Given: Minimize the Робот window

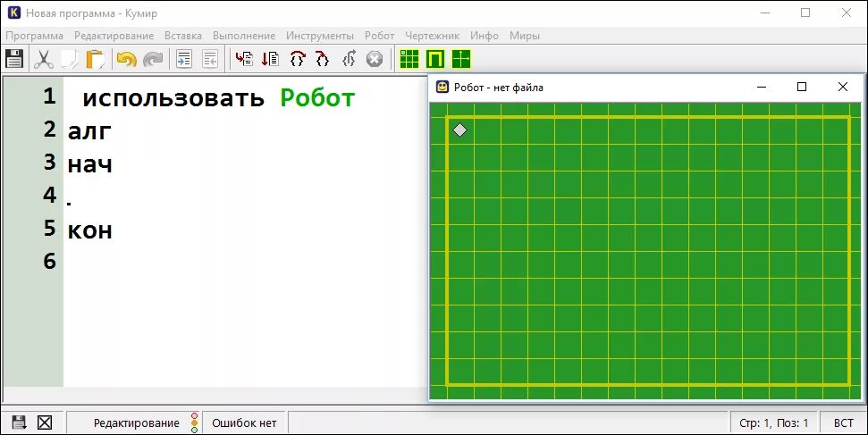Looking at the screenshot, I should pos(762,87).
